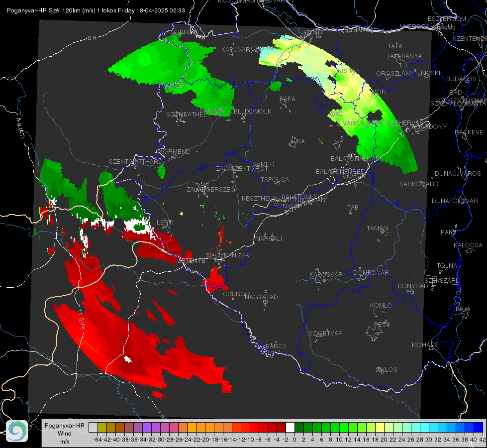Click the dark red swatch between -4 and -2

tap(281, 427)
